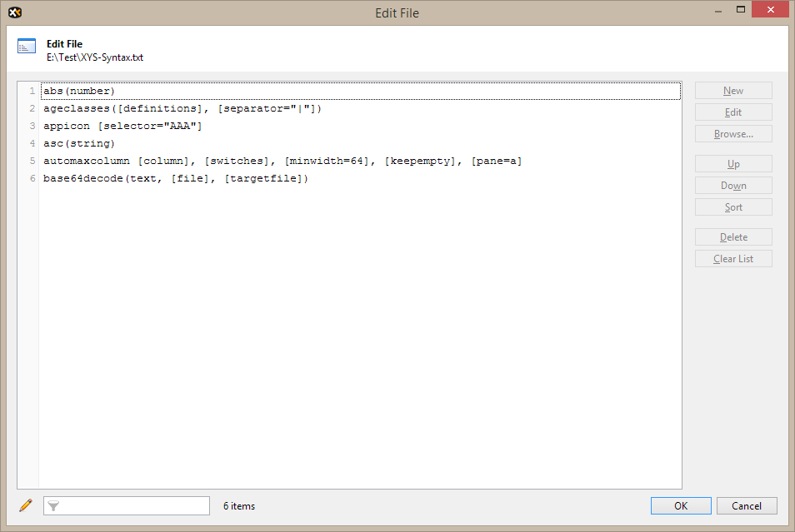Click the Clear List button

click(x=733, y=259)
